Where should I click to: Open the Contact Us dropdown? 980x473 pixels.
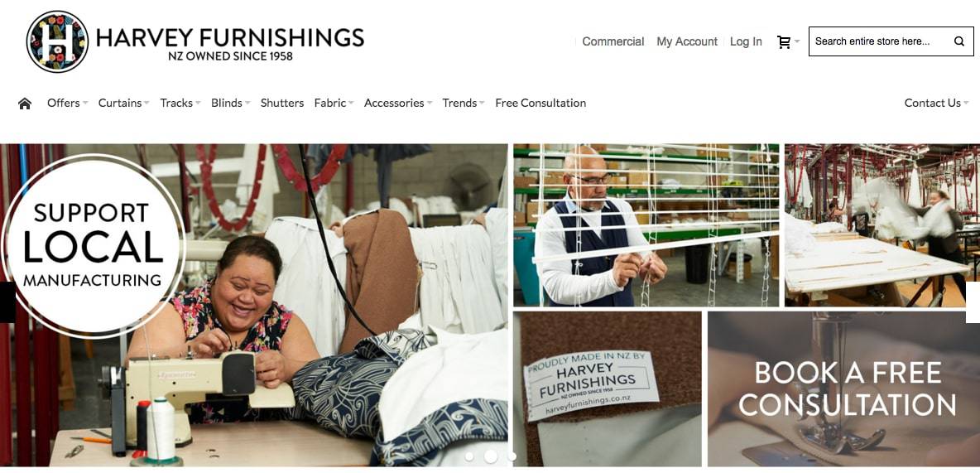coord(936,104)
